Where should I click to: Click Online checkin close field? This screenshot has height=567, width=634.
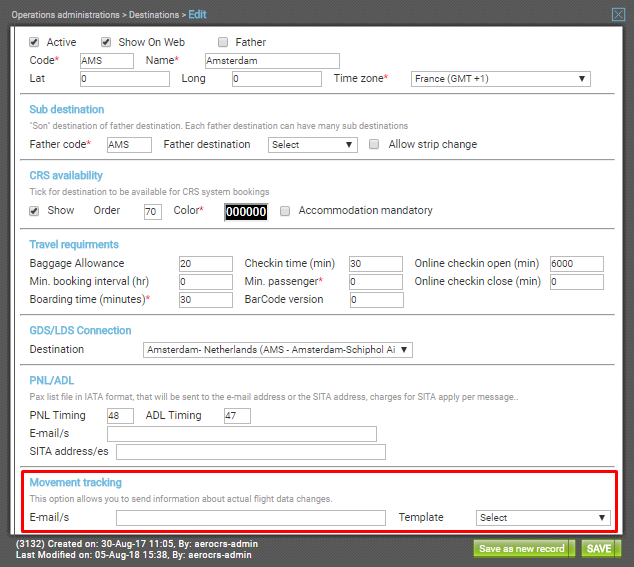[577, 282]
